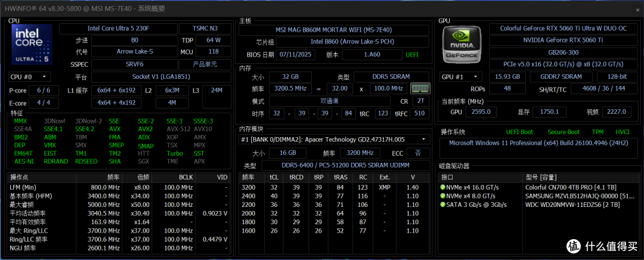Click the green UEFI label
The image size is (644, 260).
(x=412, y=54)
